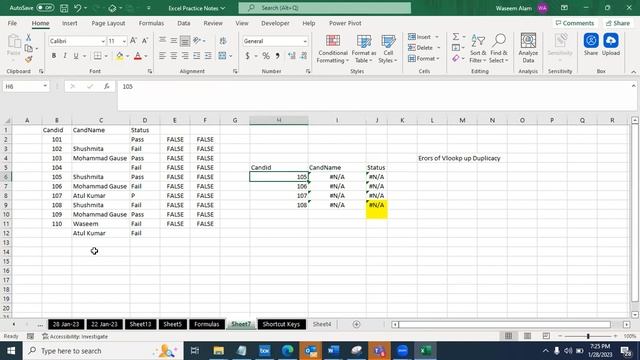
Task: Open the Borders dropdown arrow
Action: (106, 56)
